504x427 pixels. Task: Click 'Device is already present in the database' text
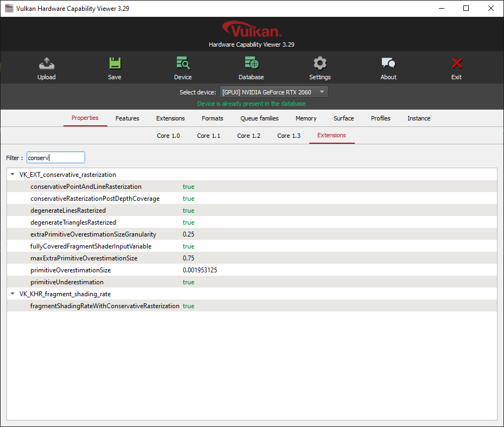click(x=251, y=104)
